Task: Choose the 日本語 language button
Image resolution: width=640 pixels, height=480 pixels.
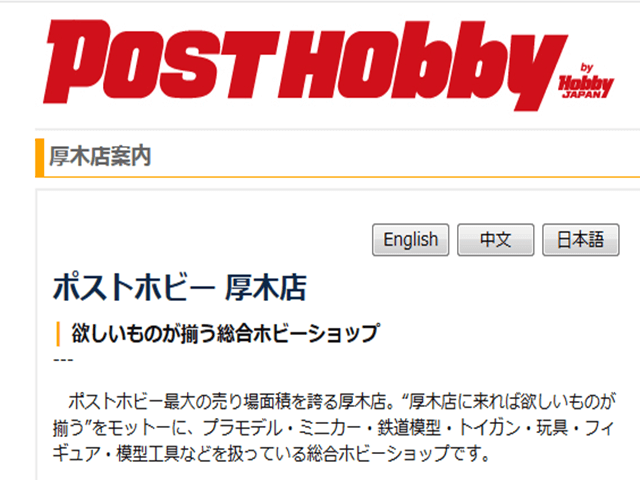Action: pos(580,240)
